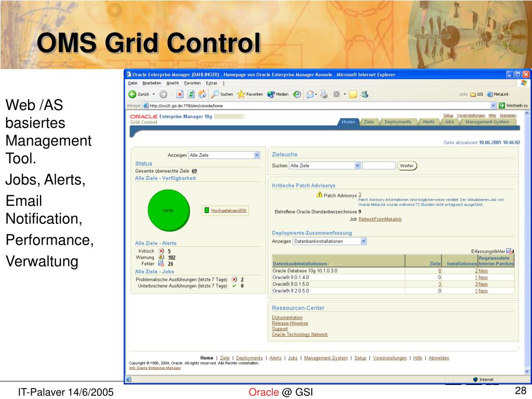Image resolution: width=532 pixels, height=399 pixels.
Task: Open the Datei menu
Action: click(x=132, y=83)
